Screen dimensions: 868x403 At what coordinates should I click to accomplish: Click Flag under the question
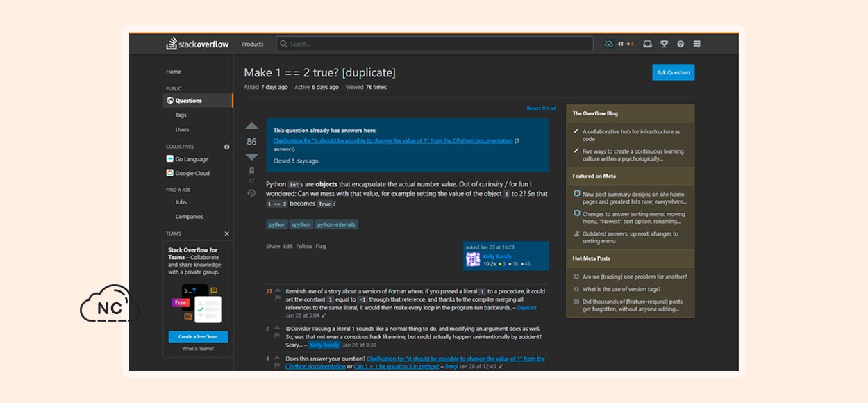[321, 246]
